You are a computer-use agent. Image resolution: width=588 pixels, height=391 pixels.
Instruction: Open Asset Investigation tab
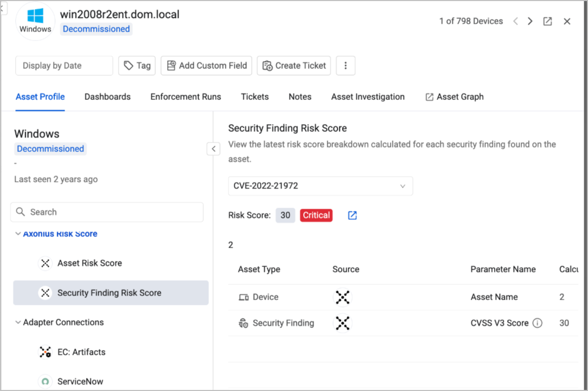coord(368,97)
